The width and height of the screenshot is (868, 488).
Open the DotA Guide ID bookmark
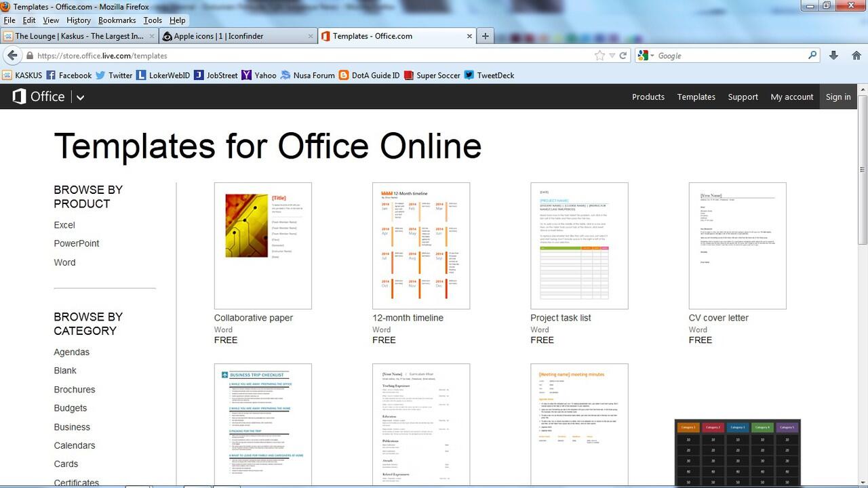pos(370,75)
